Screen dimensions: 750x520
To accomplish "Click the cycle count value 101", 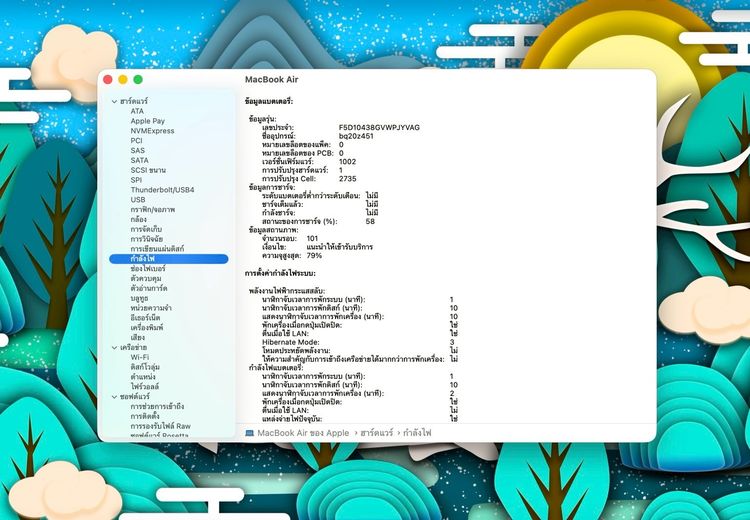I will click(312, 239).
